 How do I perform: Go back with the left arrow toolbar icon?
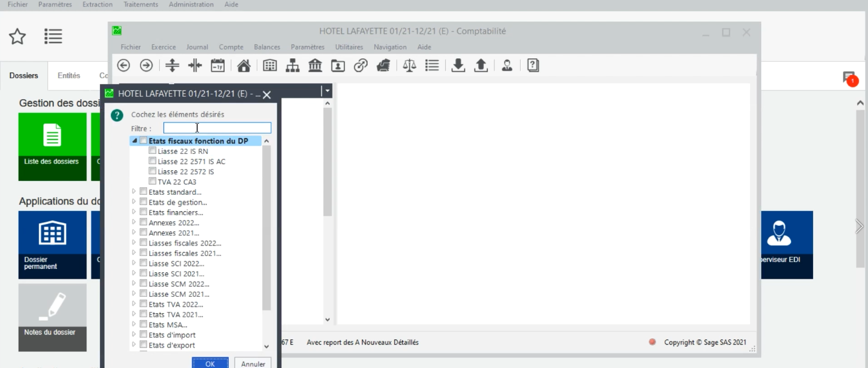[x=124, y=66]
